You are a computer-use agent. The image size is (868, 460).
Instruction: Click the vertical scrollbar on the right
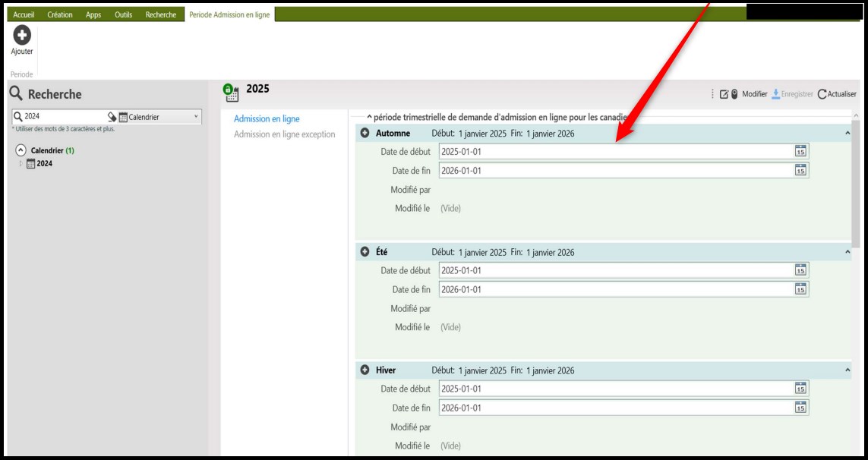coord(857,190)
